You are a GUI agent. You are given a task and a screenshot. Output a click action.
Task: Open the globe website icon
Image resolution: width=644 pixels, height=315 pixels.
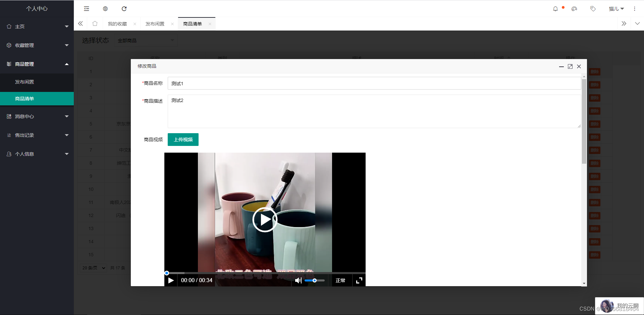(105, 9)
